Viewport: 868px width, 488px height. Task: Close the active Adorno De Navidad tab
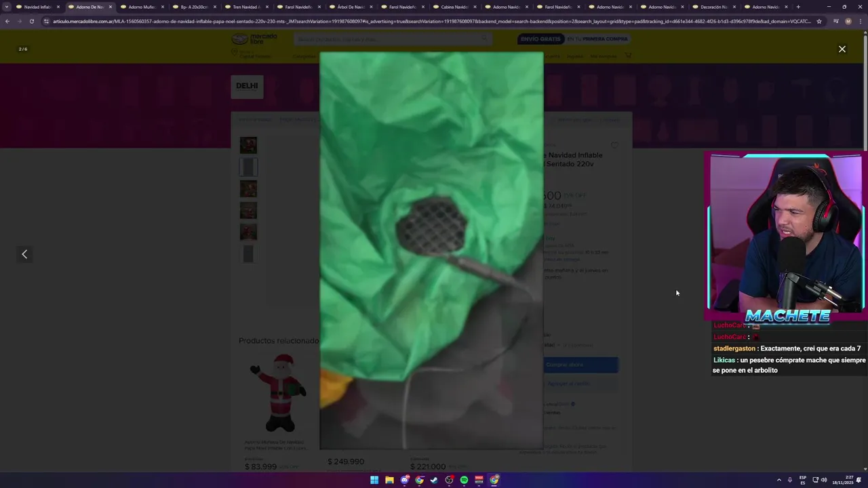point(111,7)
